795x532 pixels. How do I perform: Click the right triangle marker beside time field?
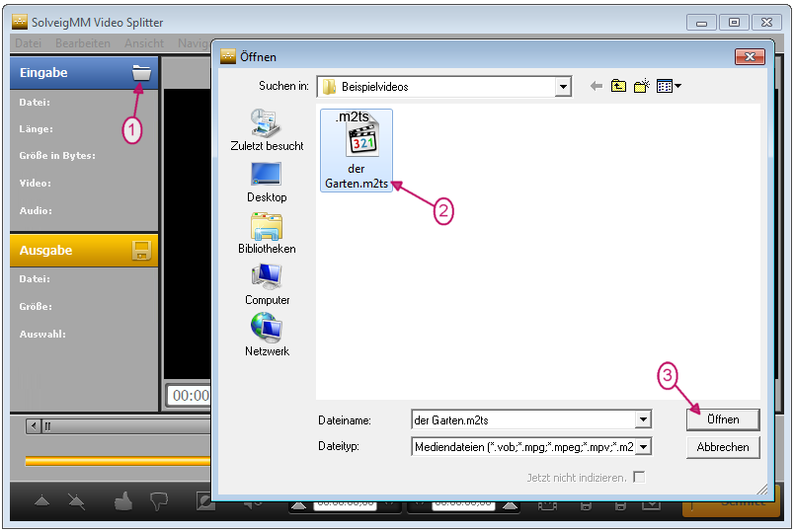pyautogui.click(x=510, y=505)
